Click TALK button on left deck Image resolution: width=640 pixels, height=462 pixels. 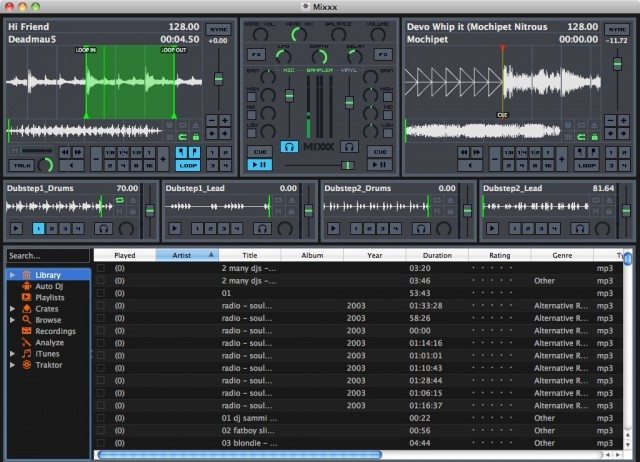click(x=22, y=165)
